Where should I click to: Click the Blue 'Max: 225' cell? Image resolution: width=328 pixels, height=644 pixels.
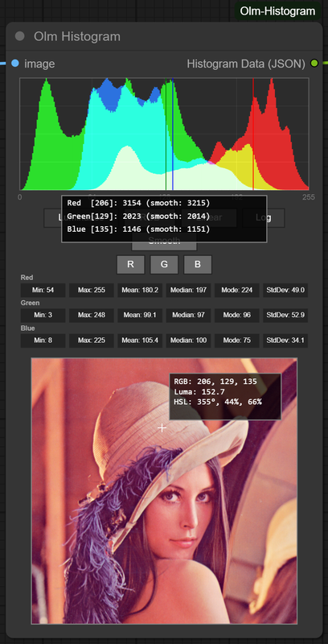[x=92, y=341]
